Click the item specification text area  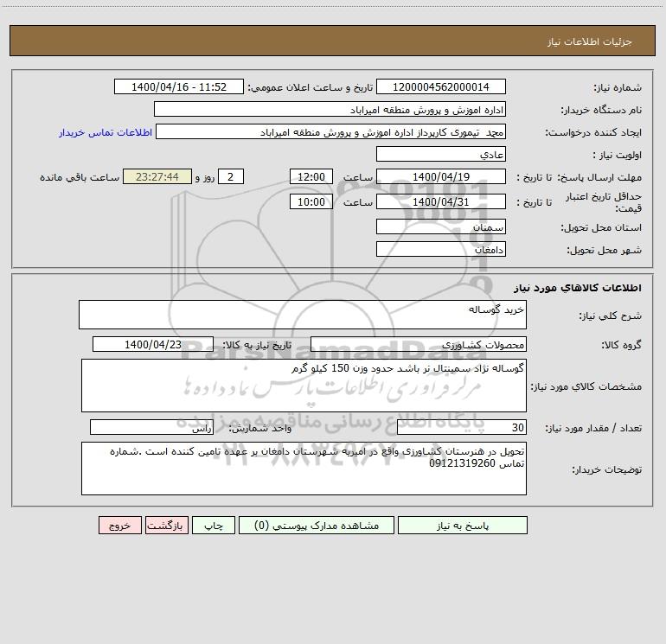[304, 386]
